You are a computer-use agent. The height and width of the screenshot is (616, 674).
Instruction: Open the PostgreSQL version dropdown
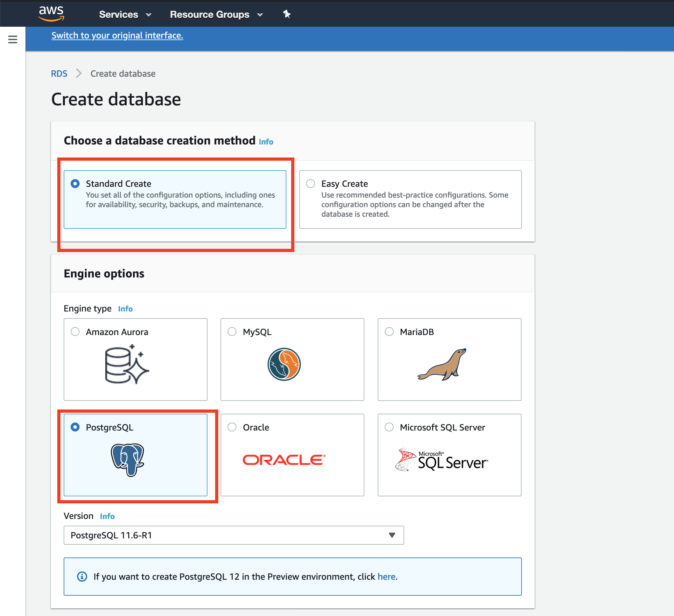(x=234, y=535)
